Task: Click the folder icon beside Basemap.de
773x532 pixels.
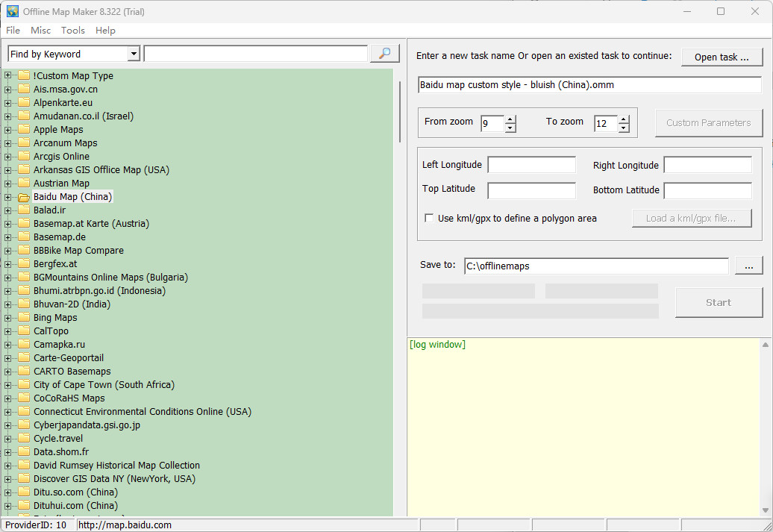Action: click(24, 237)
